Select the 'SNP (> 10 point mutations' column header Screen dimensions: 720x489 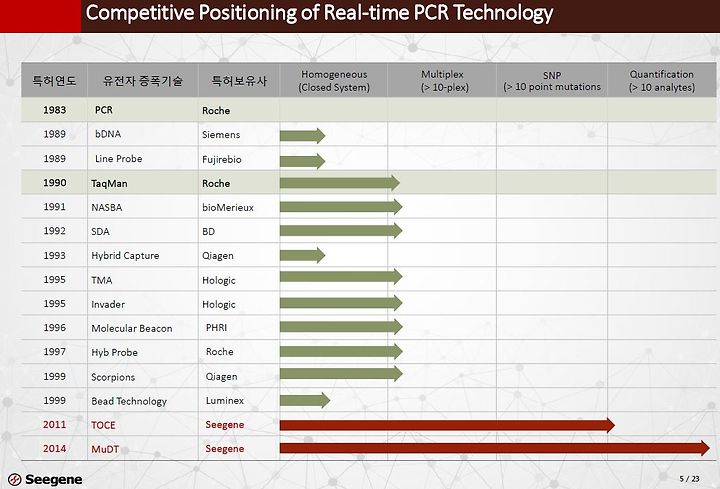pyautogui.click(x=552, y=81)
